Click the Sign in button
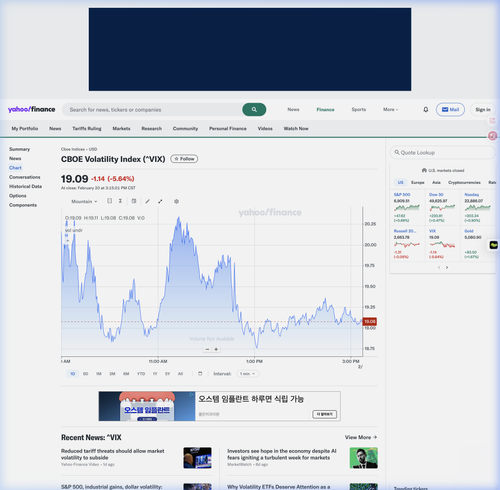Screen dimensions: 500x490 [483, 109]
